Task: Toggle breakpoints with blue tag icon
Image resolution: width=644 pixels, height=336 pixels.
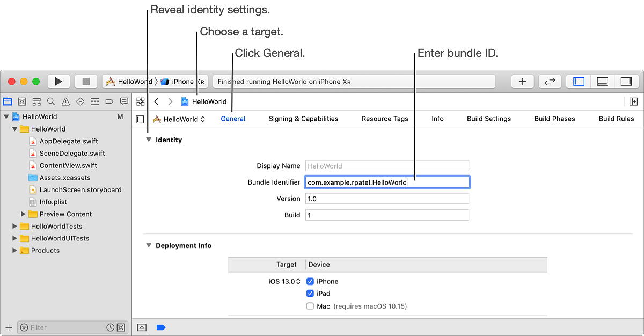Action: point(161,327)
